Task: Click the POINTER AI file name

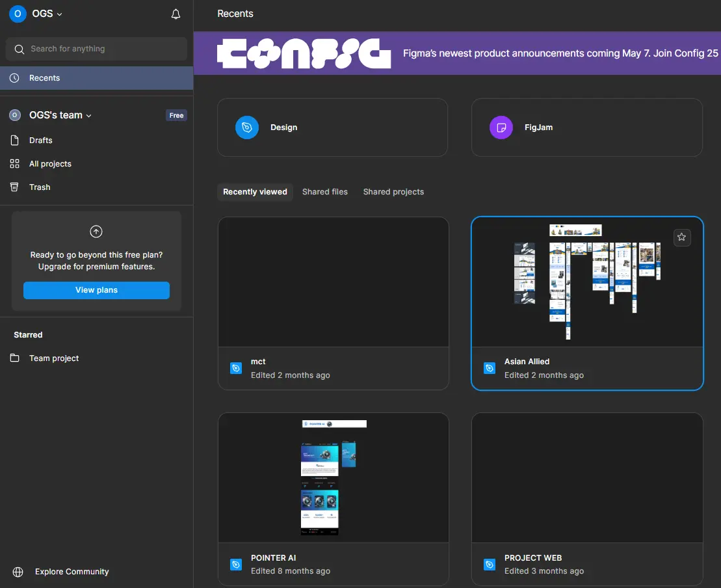Action: tap(273, 557)
